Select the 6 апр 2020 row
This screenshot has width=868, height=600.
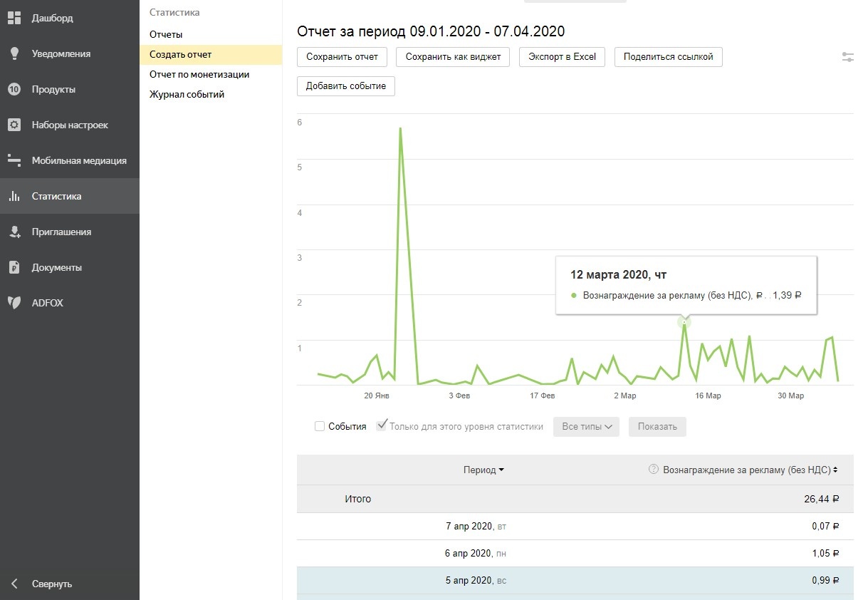click(x=575, y=553)
